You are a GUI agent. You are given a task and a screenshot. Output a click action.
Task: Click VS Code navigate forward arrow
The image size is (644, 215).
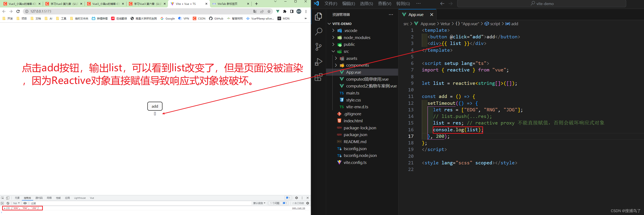[451, 4]
